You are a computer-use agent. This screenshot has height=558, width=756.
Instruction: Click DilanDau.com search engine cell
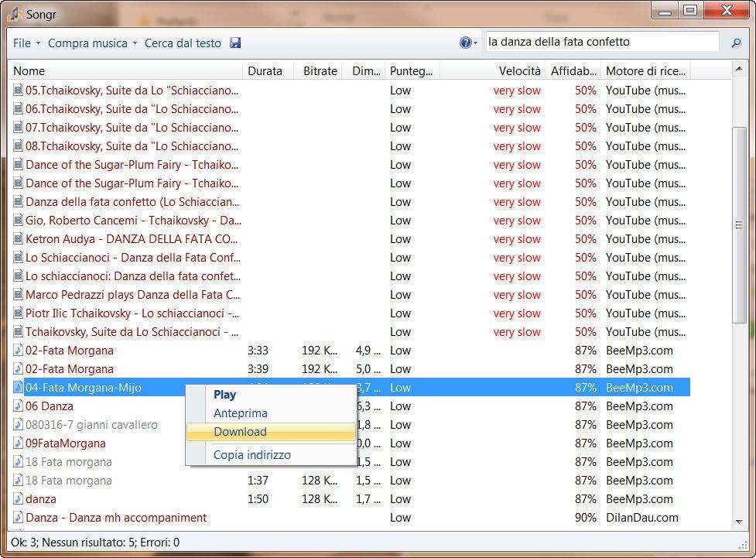(x=641, y=518)
